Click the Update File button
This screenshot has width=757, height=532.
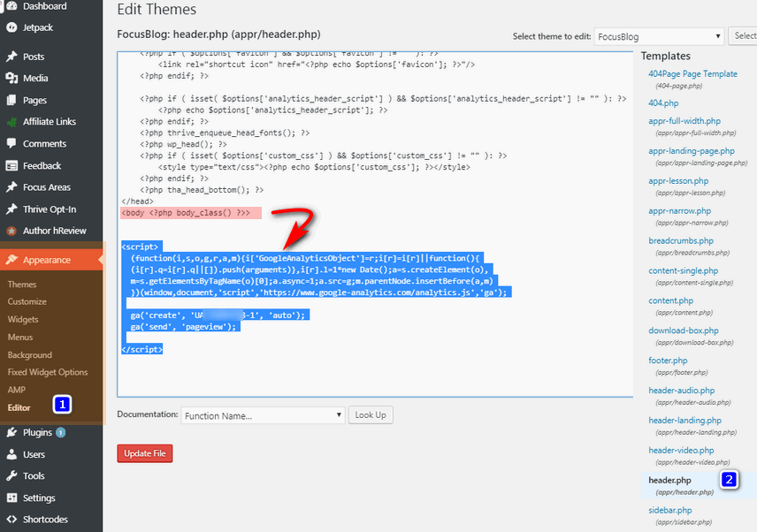(144, 452)
